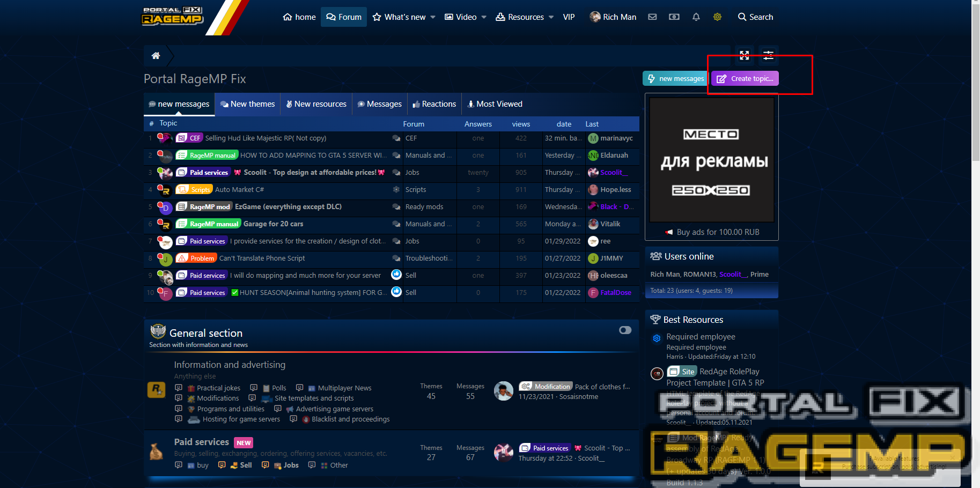Open Can't Translate Phone Script topic
980x488 pixels.
point(262,258)
